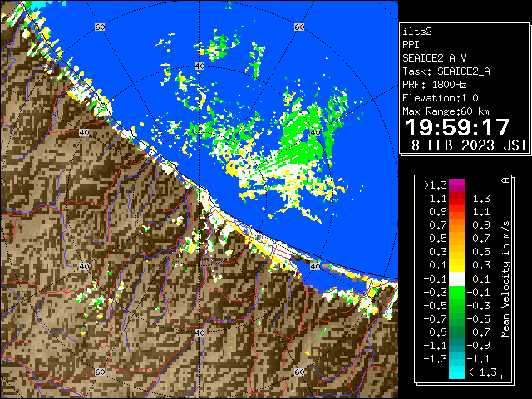Click the 'Elevation:1.0' text
This screenshot has height=399, width=532.
[x=441, y=98]
